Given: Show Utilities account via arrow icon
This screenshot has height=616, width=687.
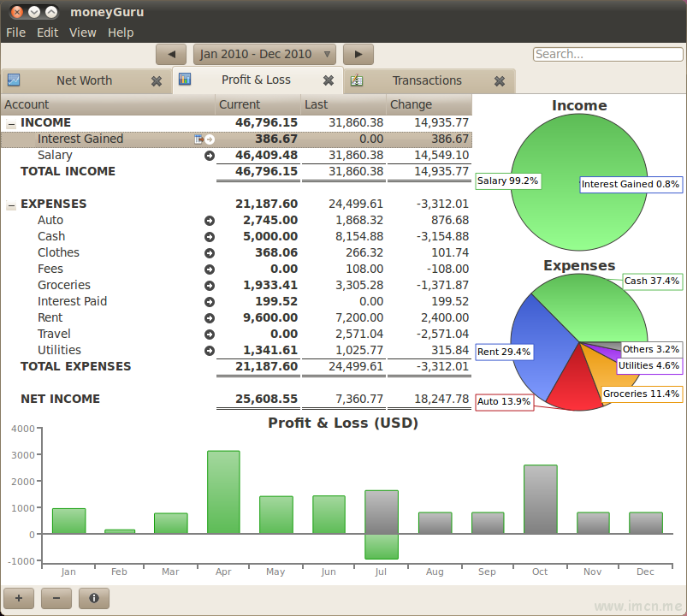Looking at the screenshot, I should [210, 351].
